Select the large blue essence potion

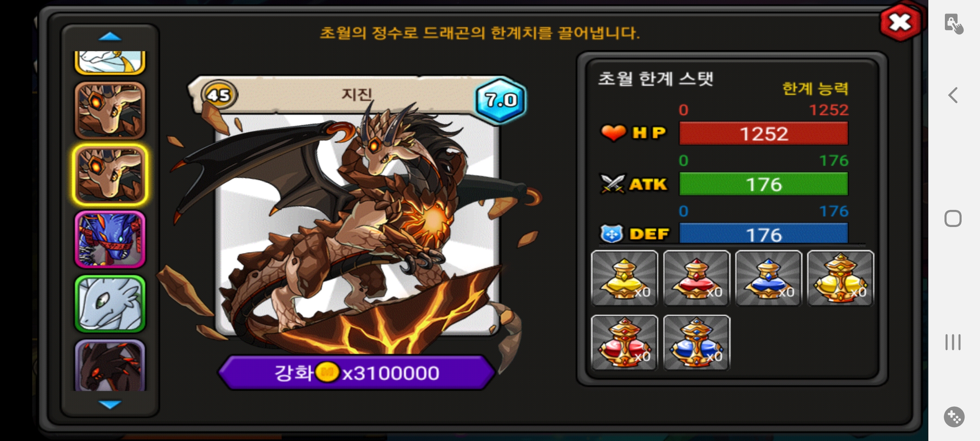[697, 343]
